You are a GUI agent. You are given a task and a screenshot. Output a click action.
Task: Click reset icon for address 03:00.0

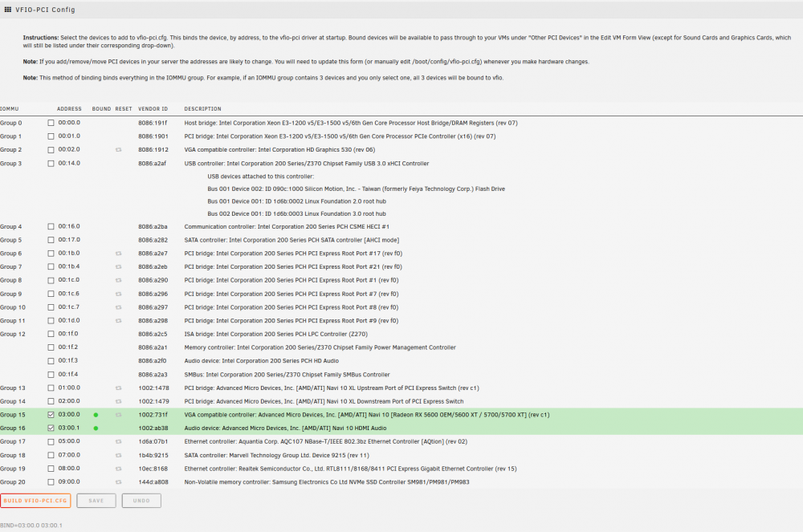(118, 415)
